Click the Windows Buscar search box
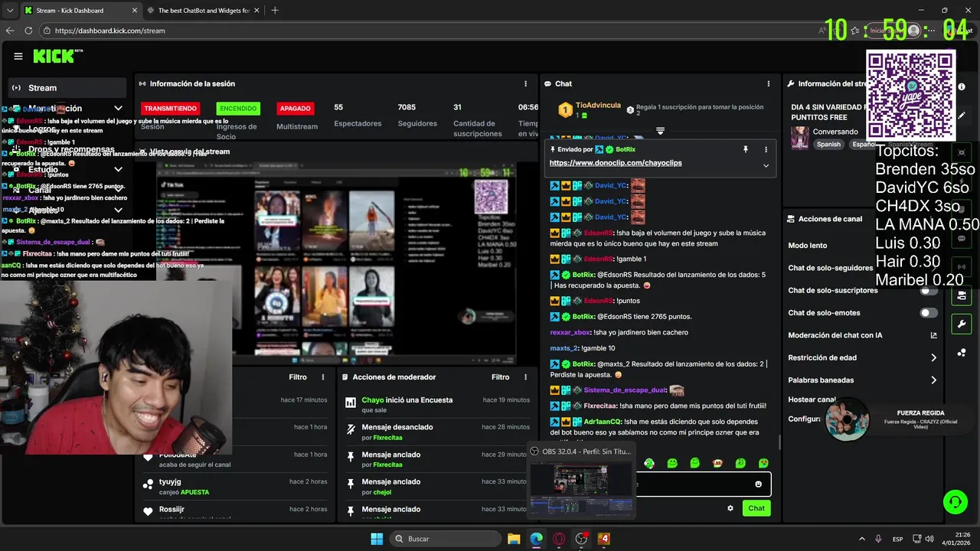Screen dimensions: 980x551 (446, 539)
